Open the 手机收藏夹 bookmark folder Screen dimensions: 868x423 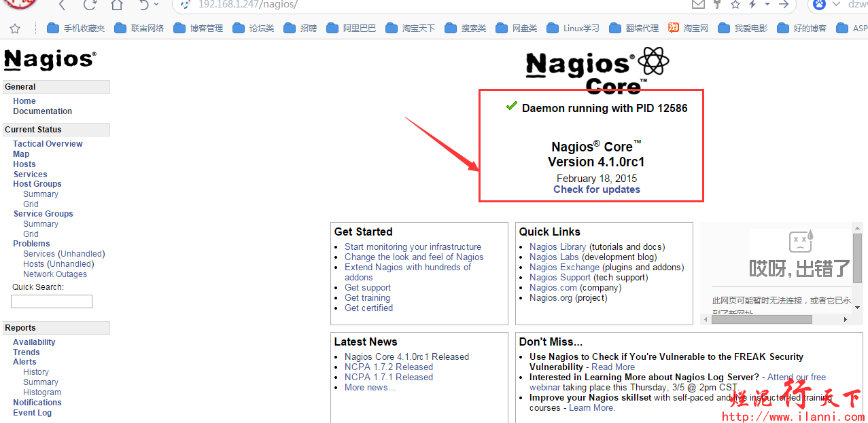click(75, 29)
